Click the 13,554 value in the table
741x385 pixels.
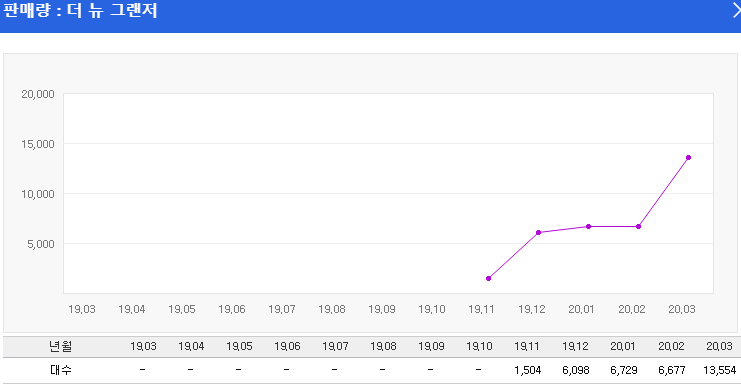pos(719,370)
